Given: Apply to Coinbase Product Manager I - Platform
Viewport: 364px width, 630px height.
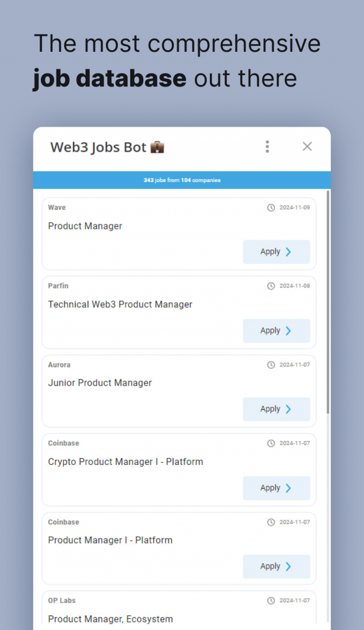Looking at the screenshot, I should [276, 566].
